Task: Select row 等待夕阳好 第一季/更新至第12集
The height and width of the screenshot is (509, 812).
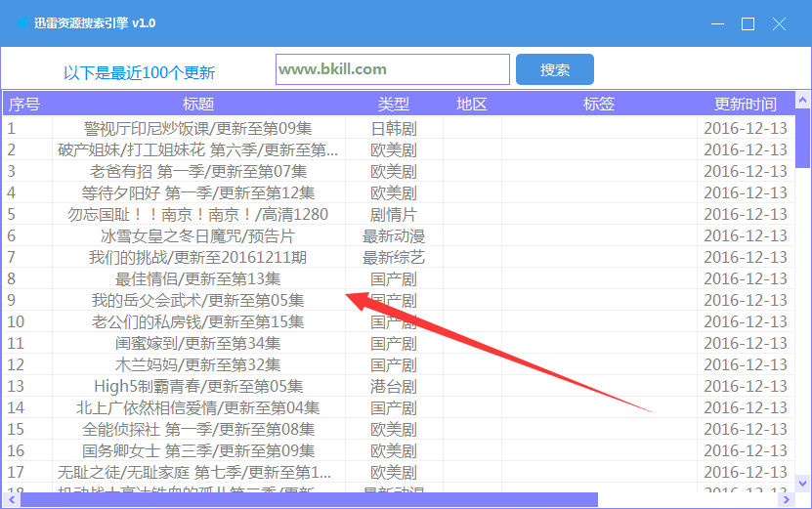Action: (x=399, y=193)
